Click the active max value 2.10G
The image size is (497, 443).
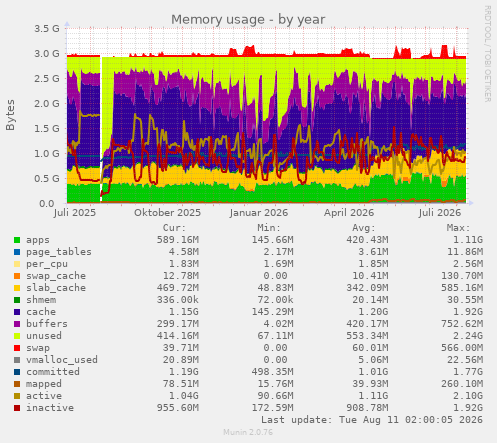[468, 396]
